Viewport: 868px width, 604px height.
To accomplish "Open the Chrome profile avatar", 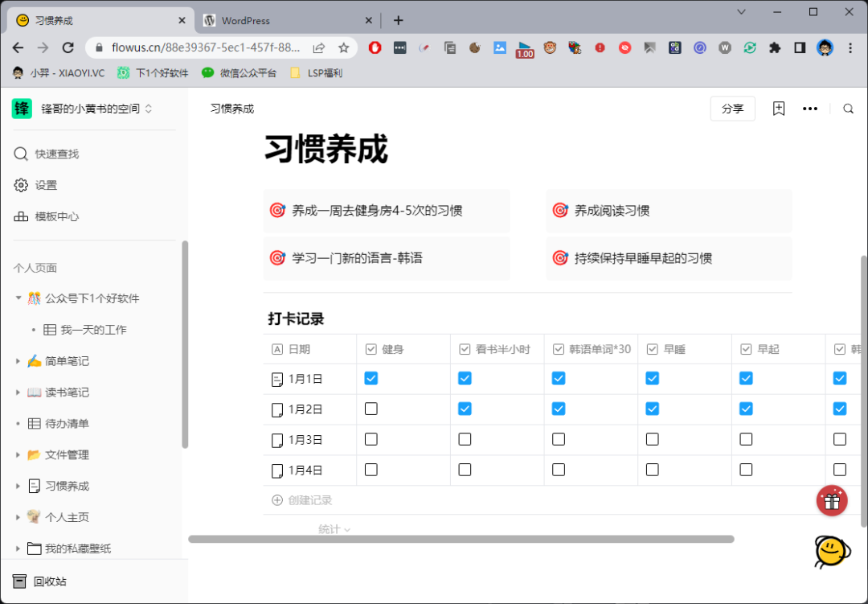I will click(825, 47).
